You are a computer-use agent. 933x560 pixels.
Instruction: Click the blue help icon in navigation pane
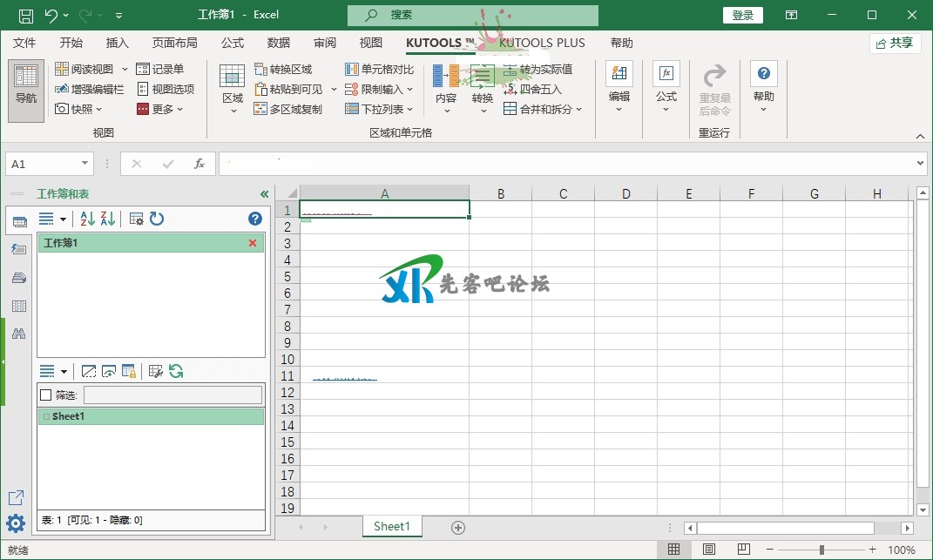(x=255, y=219)
